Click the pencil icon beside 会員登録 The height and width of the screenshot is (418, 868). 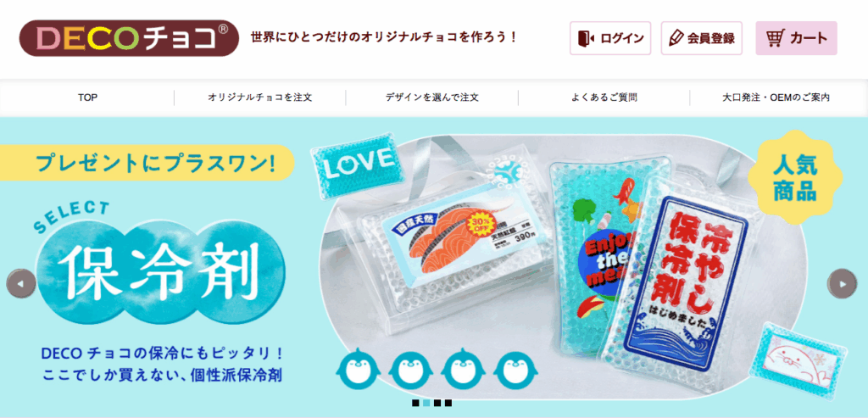(676, 38)
